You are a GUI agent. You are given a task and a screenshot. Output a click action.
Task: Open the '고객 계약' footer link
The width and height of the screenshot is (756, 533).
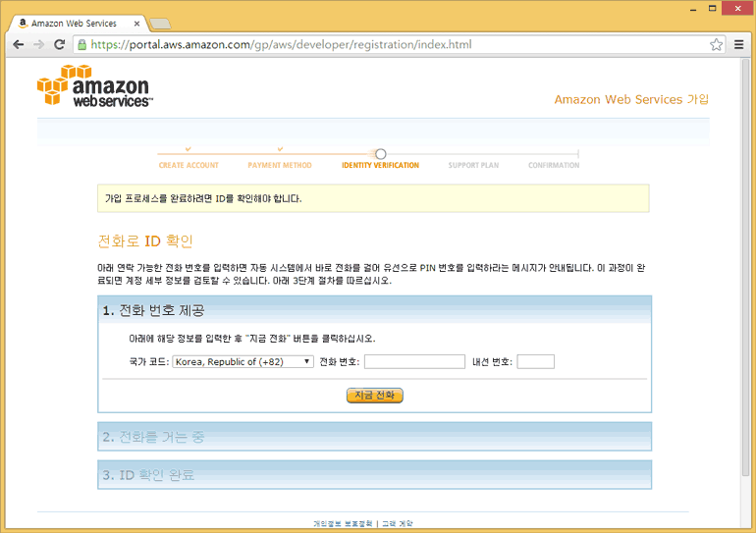(x=398, y=524)
